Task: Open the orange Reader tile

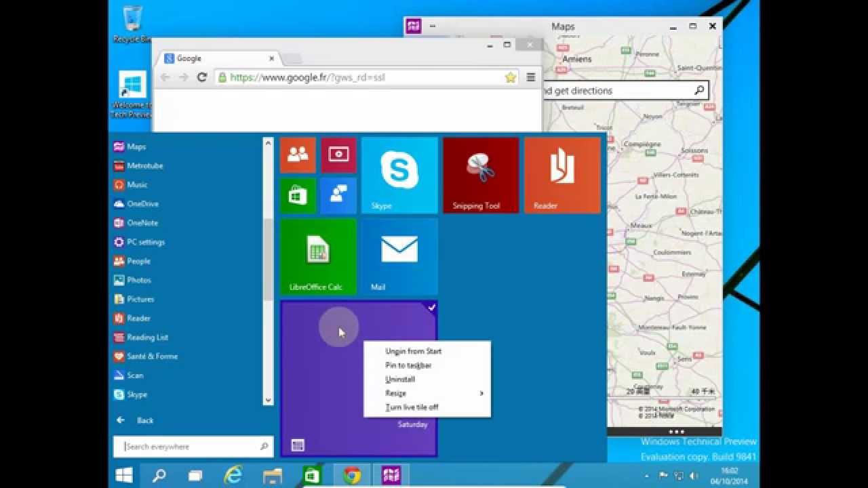Action: (562, 175)
